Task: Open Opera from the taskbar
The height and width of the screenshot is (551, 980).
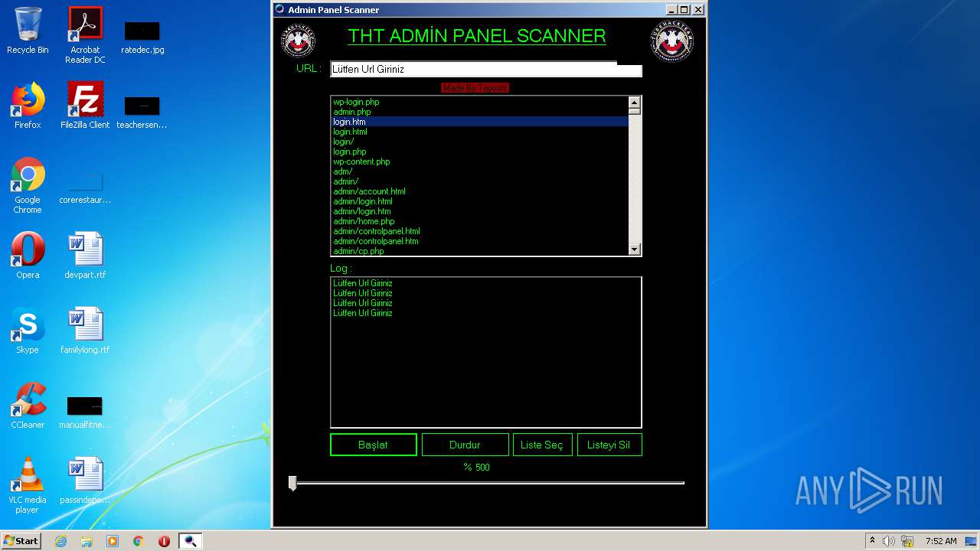Action: (164, 541)
